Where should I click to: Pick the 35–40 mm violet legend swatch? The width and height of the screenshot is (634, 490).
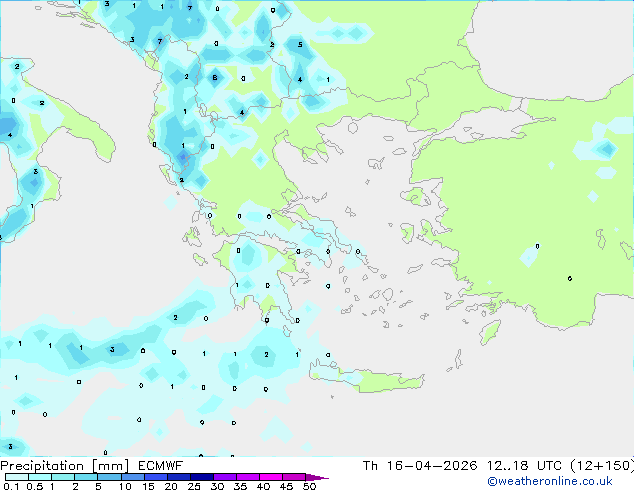(247, 477)
